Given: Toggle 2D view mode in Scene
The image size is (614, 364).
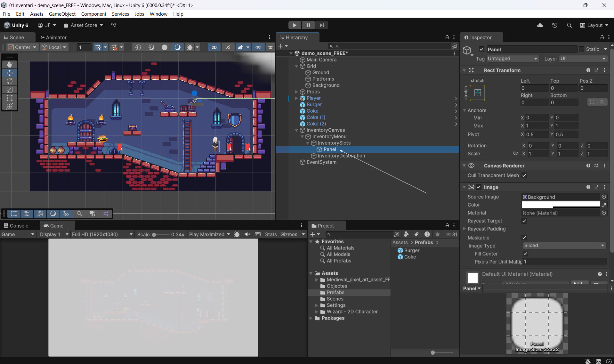Looking at the screenshot, I should tap(214, 47).
